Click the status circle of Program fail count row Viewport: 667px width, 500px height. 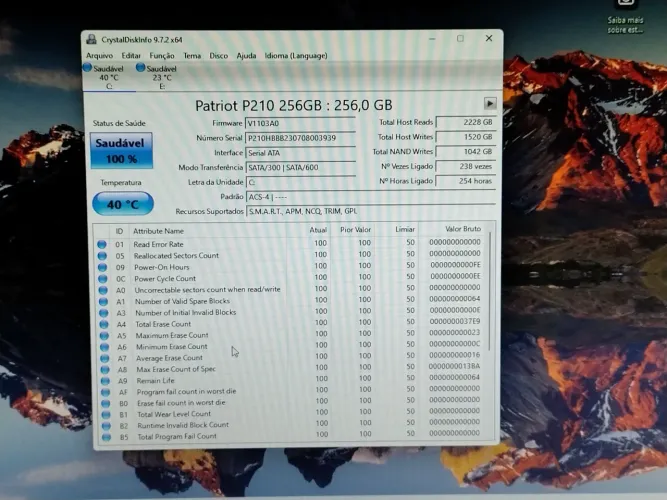point(105,392)
